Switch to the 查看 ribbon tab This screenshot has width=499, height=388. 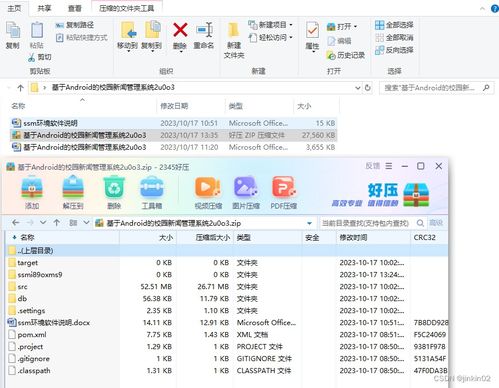tap(75, 8)
